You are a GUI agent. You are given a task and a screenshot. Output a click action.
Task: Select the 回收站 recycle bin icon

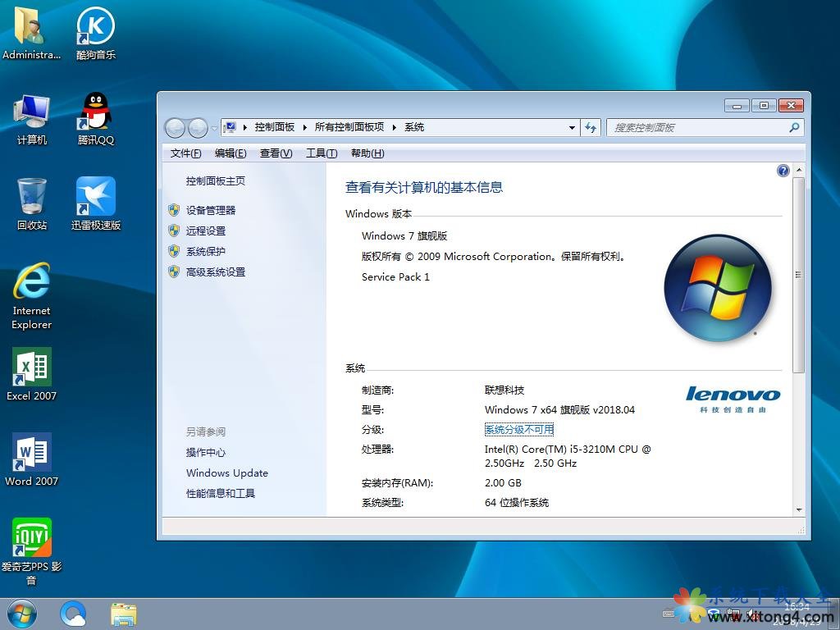coord(32,203)
